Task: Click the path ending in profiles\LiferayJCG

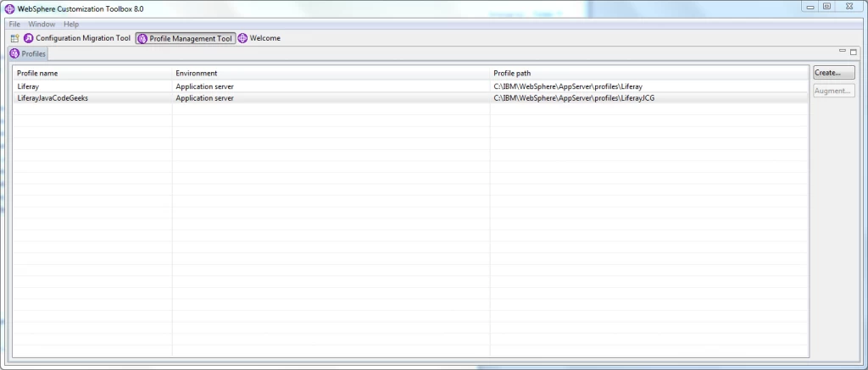Action: [574, 98]
